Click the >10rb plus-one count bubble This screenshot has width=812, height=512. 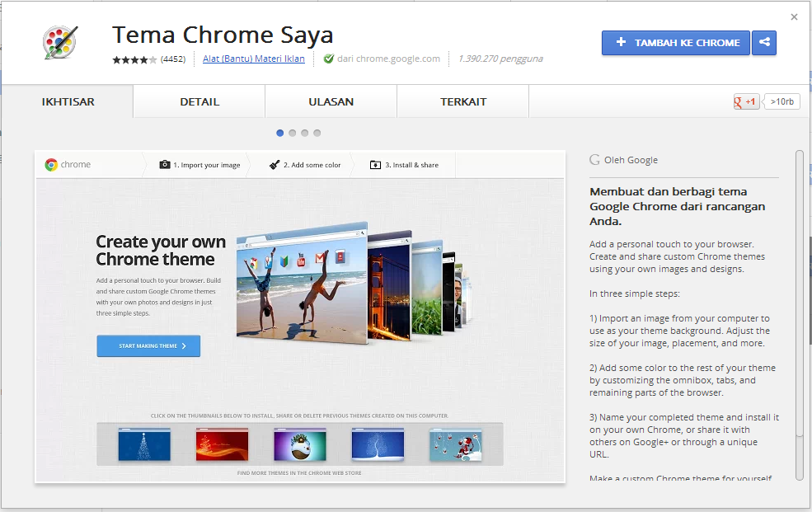[x=781, y=101]
